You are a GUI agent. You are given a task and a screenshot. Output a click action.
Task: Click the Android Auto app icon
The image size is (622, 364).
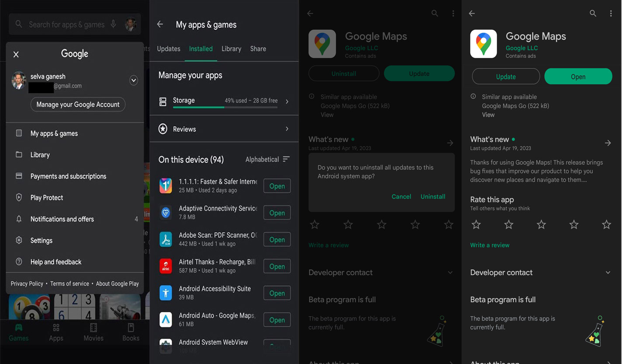click(166, 320)
